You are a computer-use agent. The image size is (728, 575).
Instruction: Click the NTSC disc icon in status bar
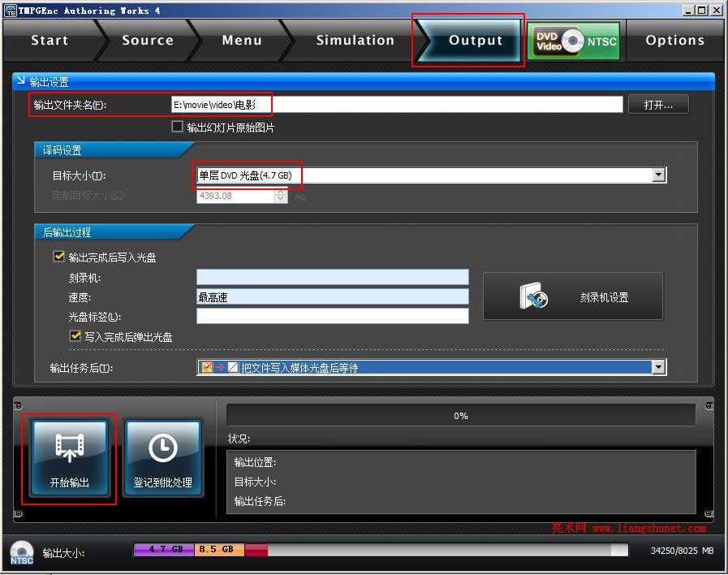(22, 552)
